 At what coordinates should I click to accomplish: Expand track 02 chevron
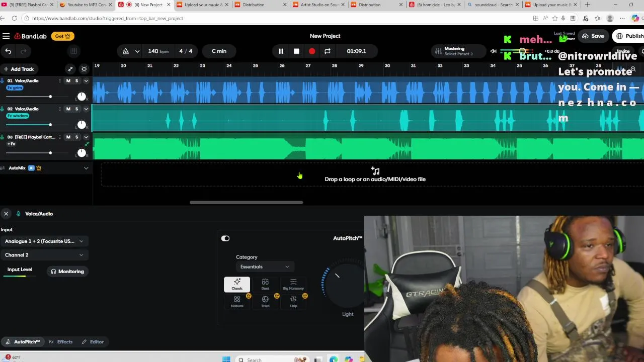[86, 109]
